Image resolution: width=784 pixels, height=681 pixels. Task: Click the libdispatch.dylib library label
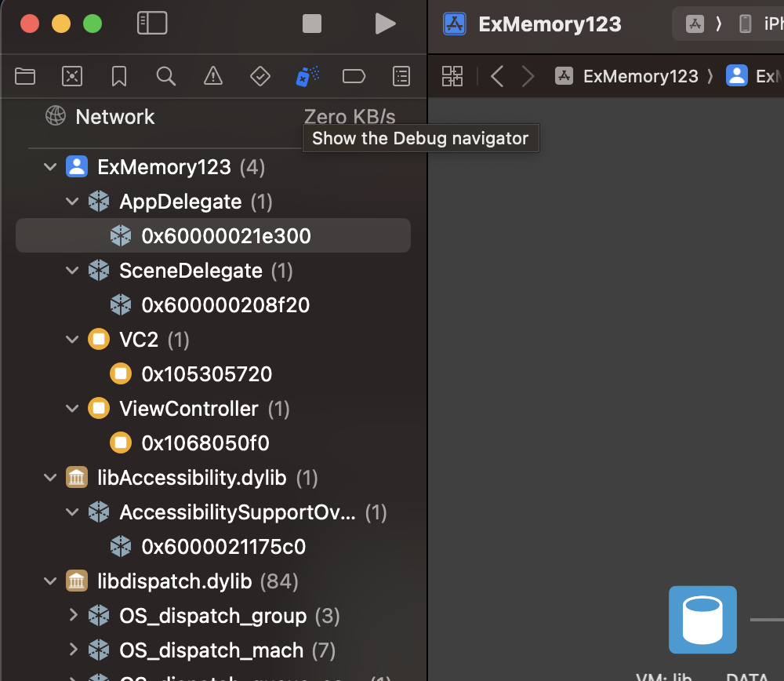tap(175, 581)
